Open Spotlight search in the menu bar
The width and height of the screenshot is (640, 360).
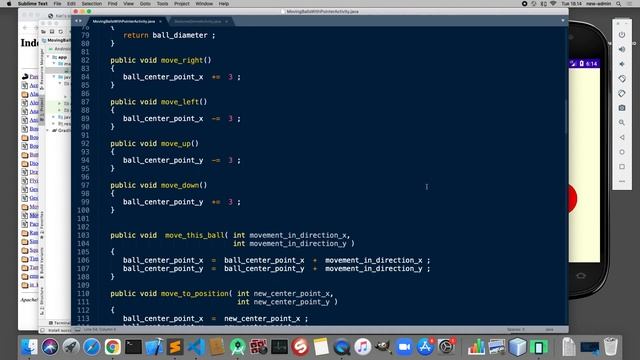pos(619,4)
